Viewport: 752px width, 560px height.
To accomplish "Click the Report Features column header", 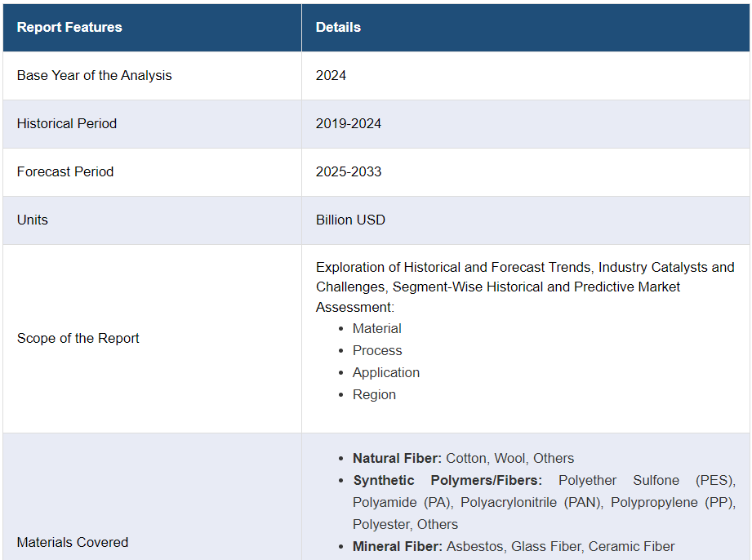I will [x=69, y=27].
